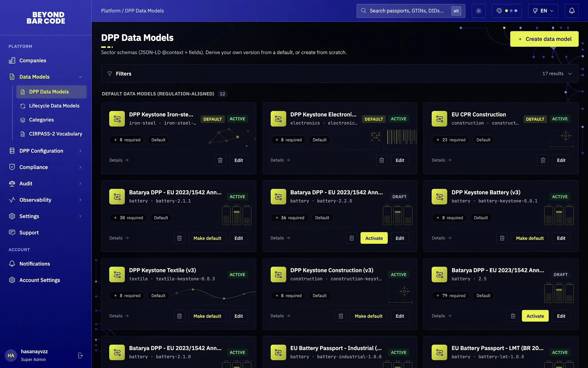The height and width of the screenshot is (368, 588).
Task: Click the notifications bell icon in header
Action: (x=571, y=11)
